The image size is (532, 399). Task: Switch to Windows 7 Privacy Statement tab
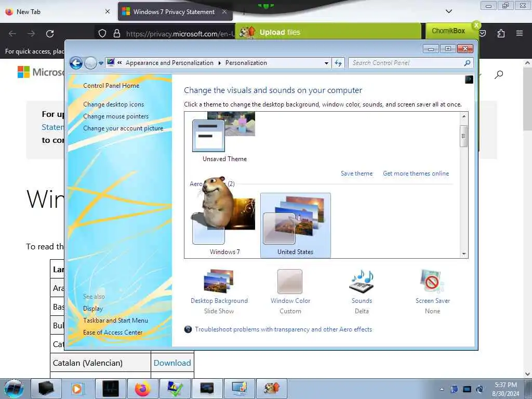(174, 11)
